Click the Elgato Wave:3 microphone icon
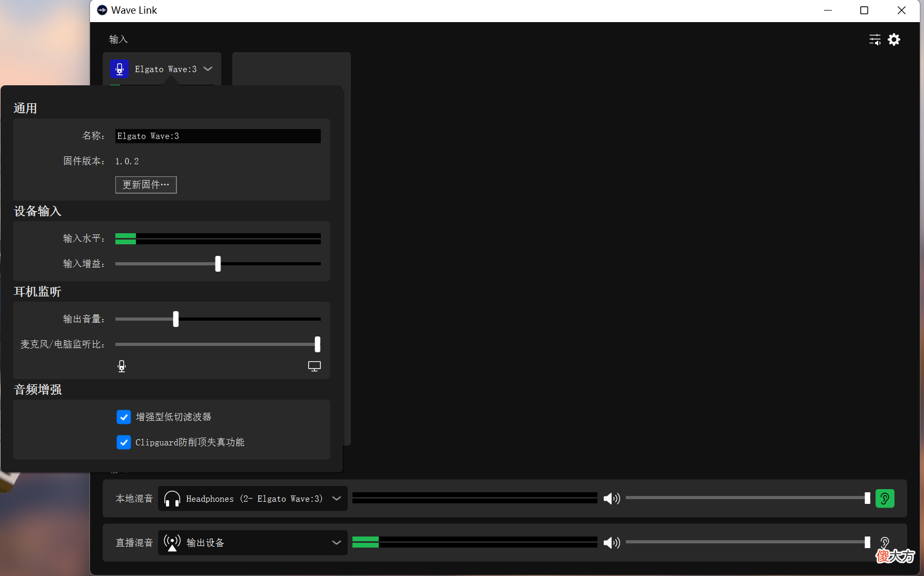 click(x=120, y=69)
